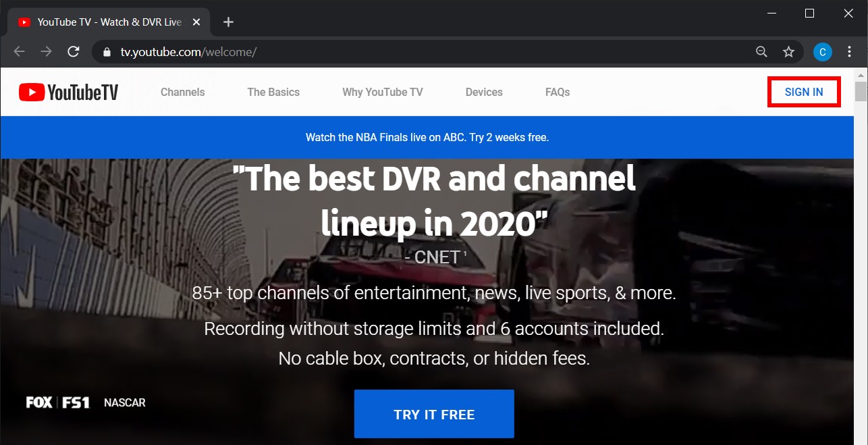
Task: Open the FAQs page link
Action: point(558,93)
